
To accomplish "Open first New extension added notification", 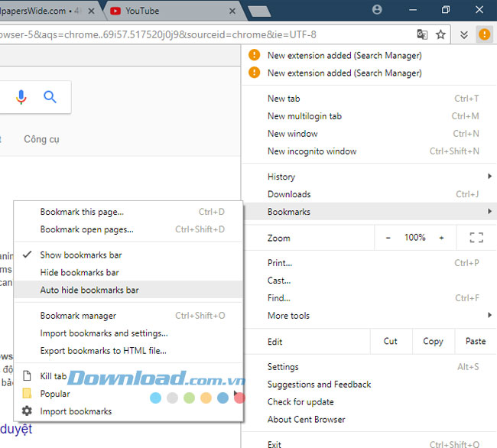I will pyautogui.click(x=369, y=56).
